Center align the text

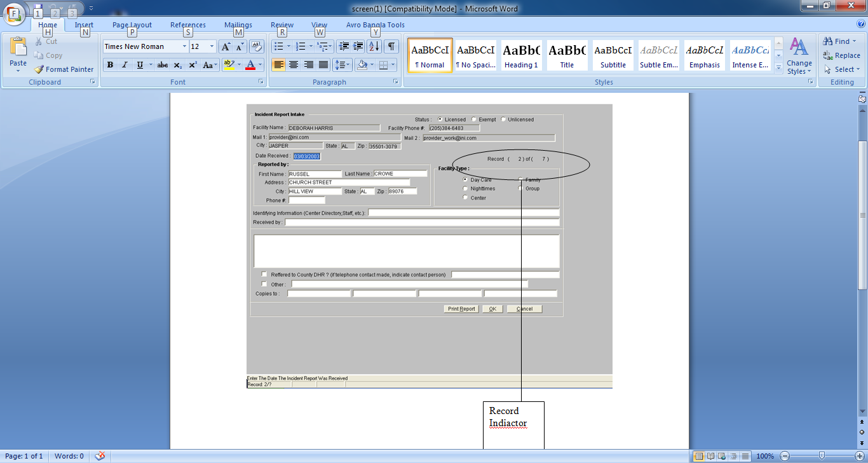click(294, 65)
